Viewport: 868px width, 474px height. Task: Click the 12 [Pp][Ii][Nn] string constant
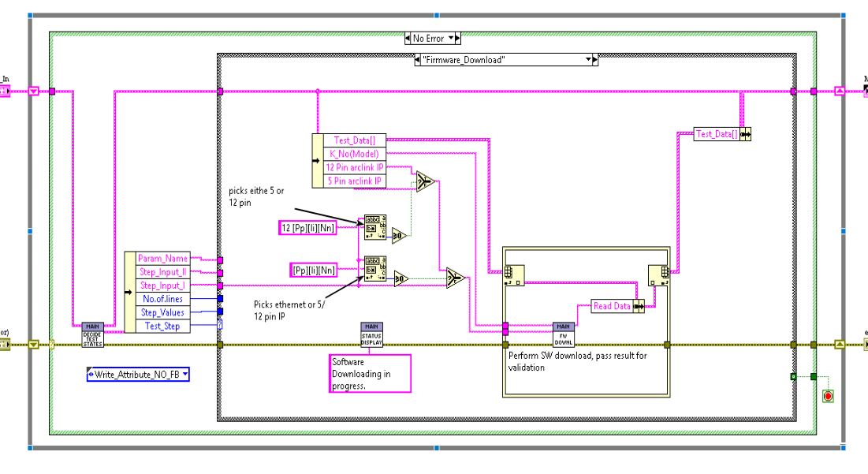307,228
